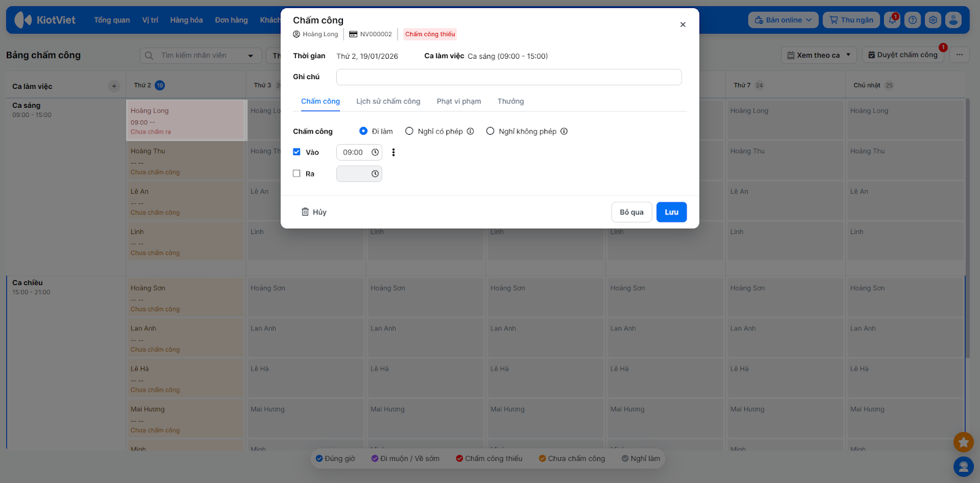Open the support chat floating button

[x=963, y=467]
